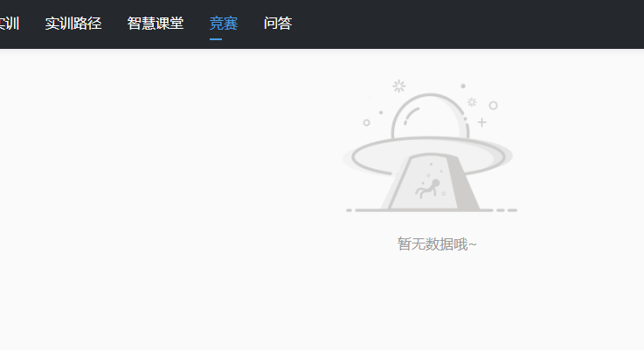Go to the 问答 section
Image resolution: width=644 pixels, height=350 pixels.
pyautogui.click(x=278, y=24)
